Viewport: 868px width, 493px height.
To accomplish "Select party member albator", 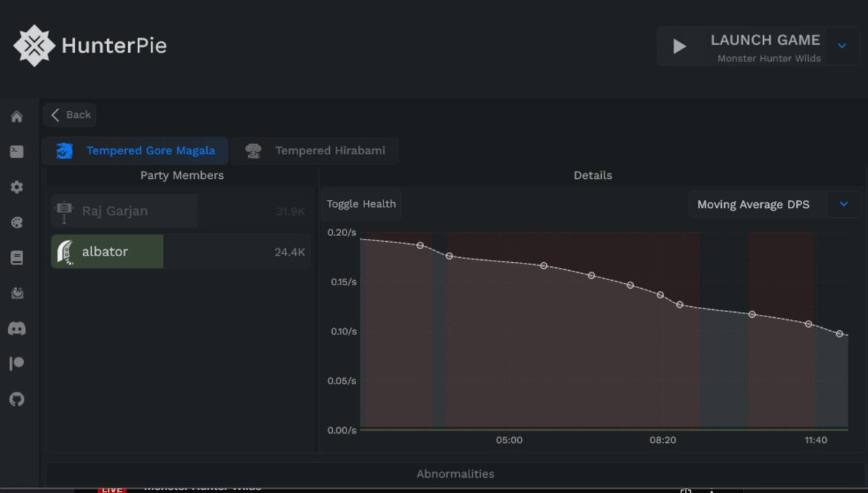I will (x=181, y=252).
